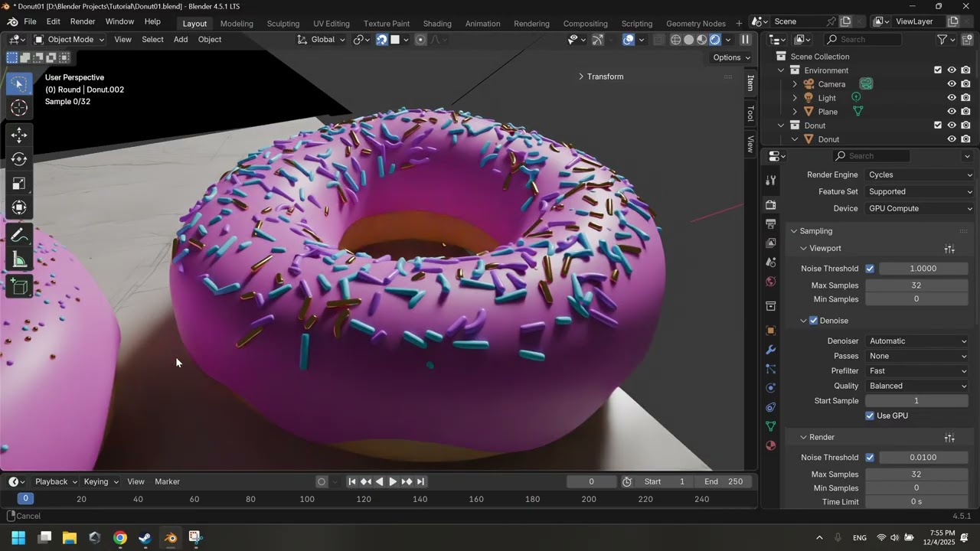Switch viewport to Wireframe shading
Screen dimensions: 980x551
click(676, 40)
